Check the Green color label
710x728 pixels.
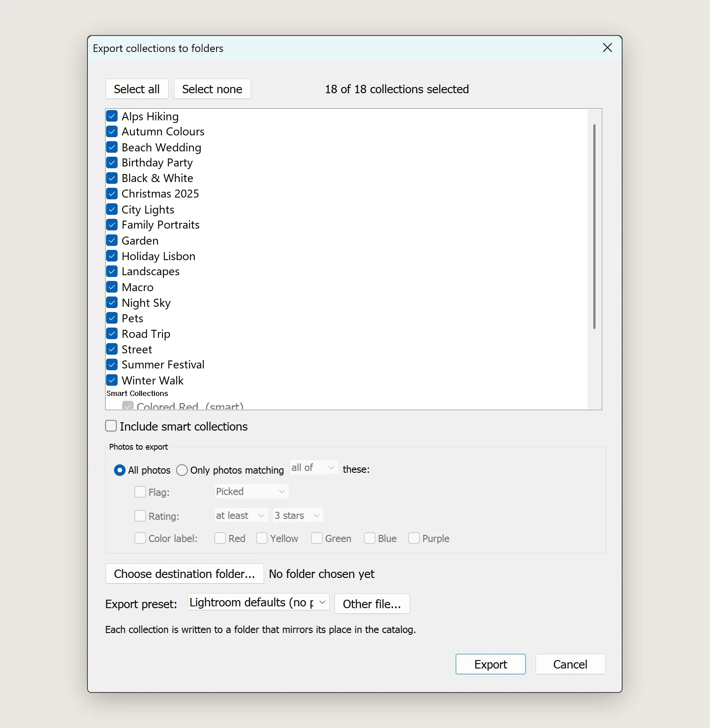pyautogui.click(x=317, y=538)
